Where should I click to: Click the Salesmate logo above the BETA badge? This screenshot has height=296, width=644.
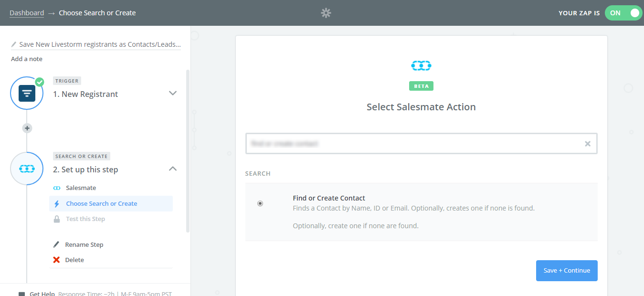point(421,65)
